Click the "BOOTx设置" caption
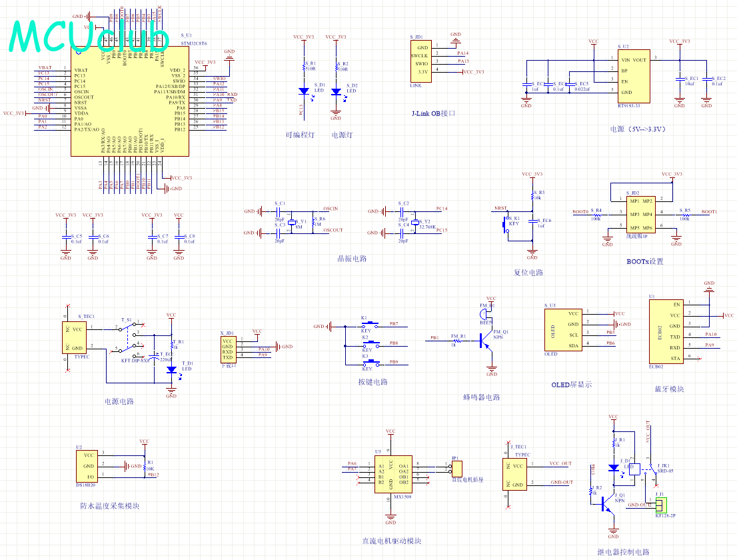Viewport: 737px width, 560px height. pyautogui.click(x=645, y=261)
